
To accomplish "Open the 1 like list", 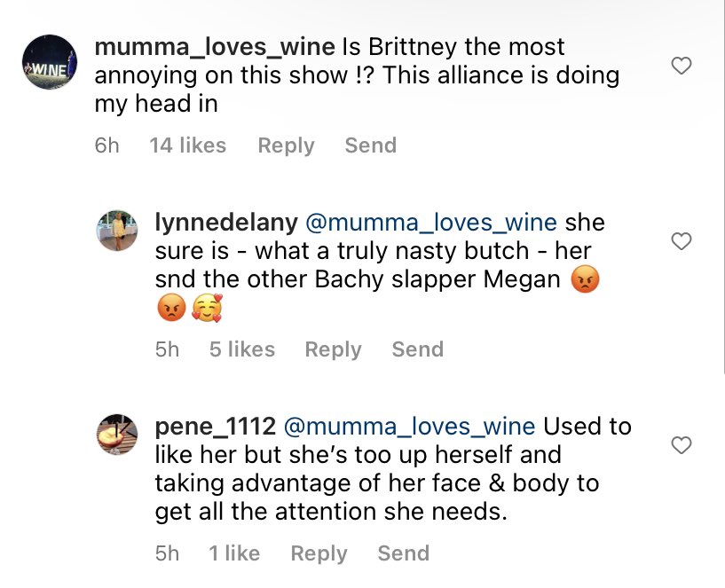I will click(234, 553).
